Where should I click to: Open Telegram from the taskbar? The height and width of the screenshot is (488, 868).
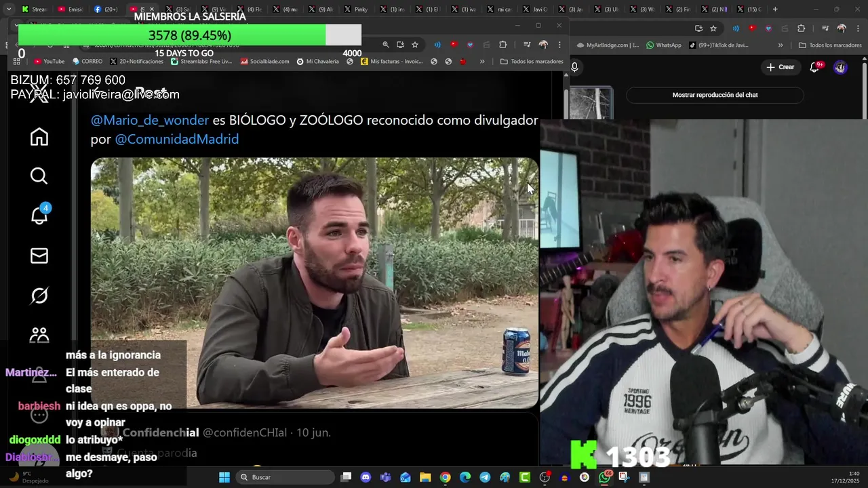[485, 477]
